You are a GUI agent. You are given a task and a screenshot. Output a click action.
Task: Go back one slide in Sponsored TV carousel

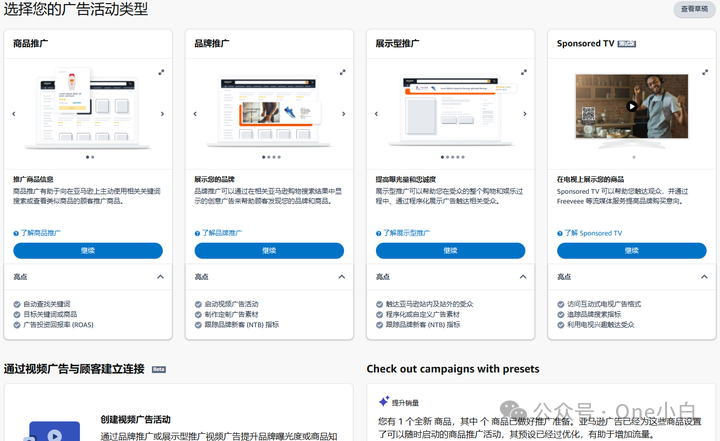(558, 114)
